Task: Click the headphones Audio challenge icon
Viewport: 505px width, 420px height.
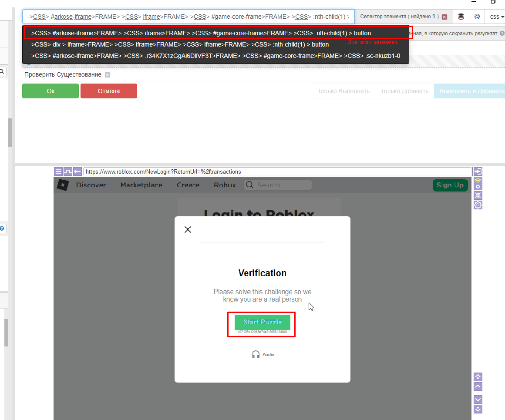Action: pyautogui.click(x=256, y=354)
